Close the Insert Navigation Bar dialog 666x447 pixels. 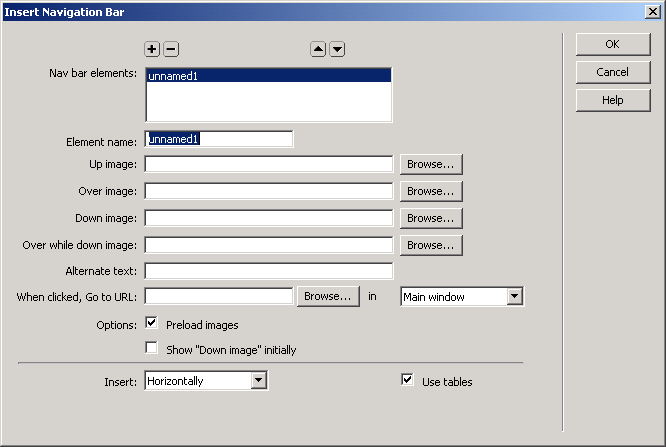pos(653,12)
